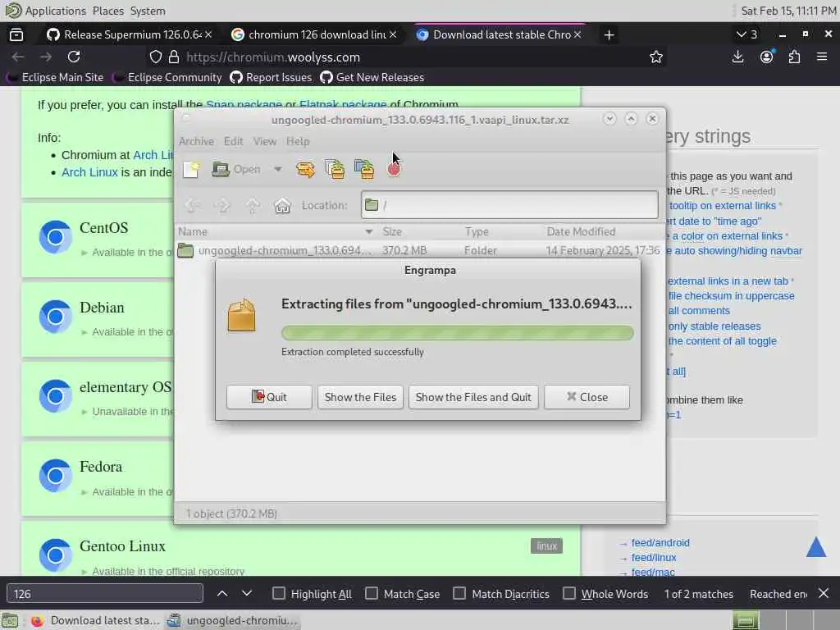Close the find bar with X
The image size is (840, 630).
pos(824,593)
